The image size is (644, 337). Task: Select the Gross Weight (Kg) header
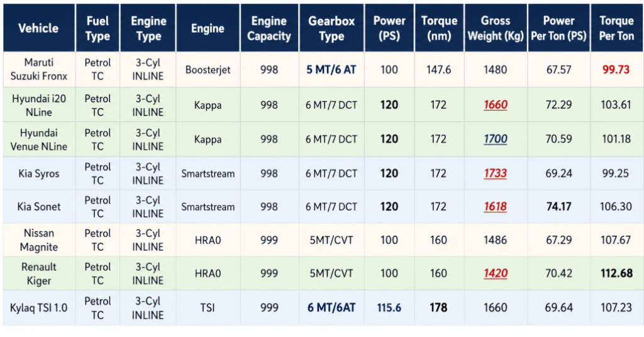(495, 28)
